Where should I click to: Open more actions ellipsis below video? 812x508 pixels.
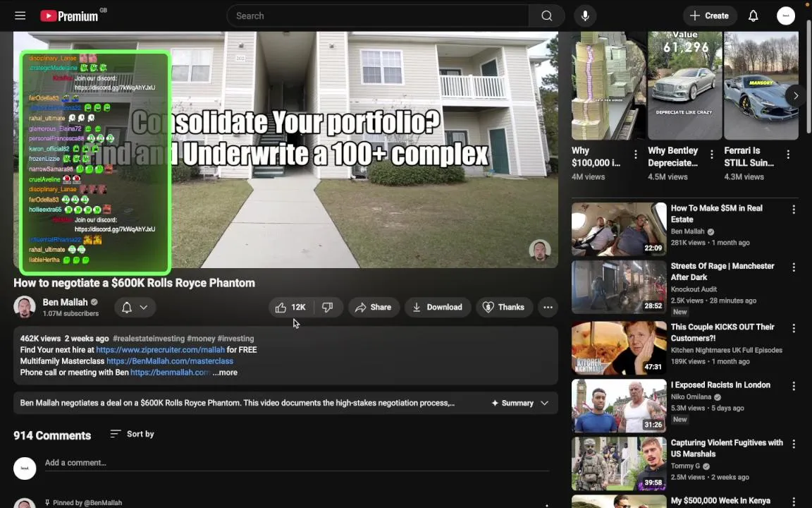click(x=548, y=308)
